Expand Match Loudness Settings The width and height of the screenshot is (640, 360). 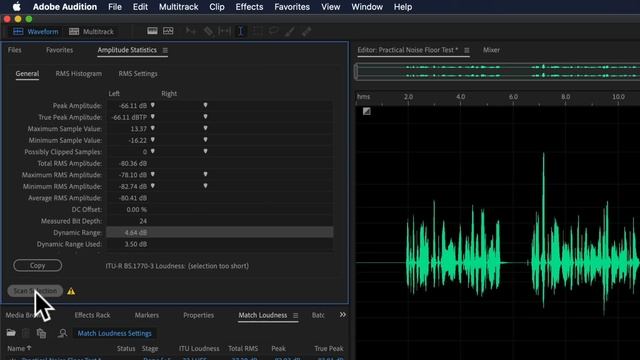(x=114, y=333)
